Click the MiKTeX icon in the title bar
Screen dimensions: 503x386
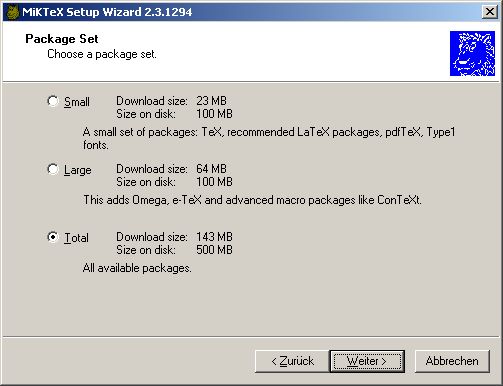click(13, 12)
